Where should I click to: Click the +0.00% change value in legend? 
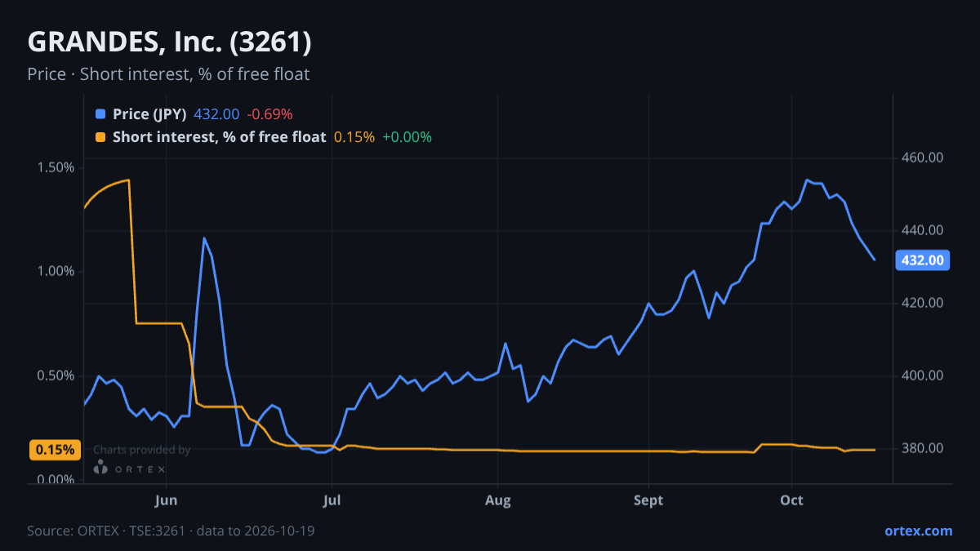(407, 137)
